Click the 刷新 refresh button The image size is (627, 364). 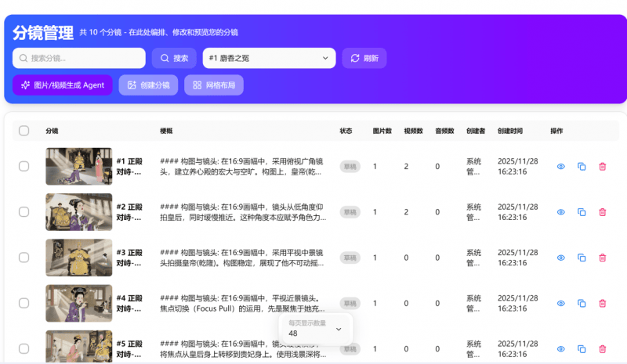(x=364, y=58)
